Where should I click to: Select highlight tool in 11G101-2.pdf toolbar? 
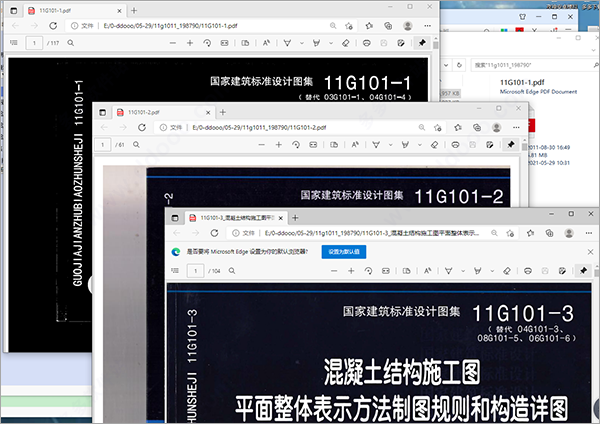[405, 145]
